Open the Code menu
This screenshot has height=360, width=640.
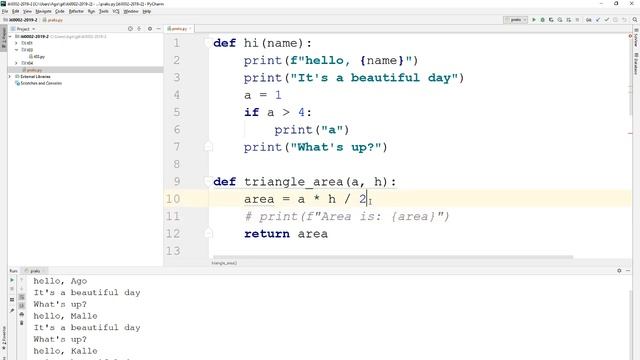pyautogui.click(x=60, y=11)
